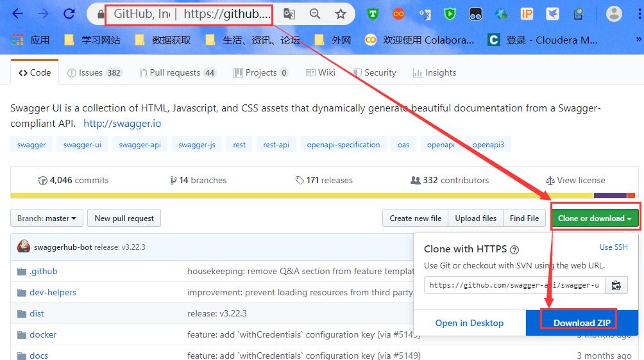Click the swagger-js topic tag
The width and height of the screenshot is (644, 360).
[x=197, y=145]
